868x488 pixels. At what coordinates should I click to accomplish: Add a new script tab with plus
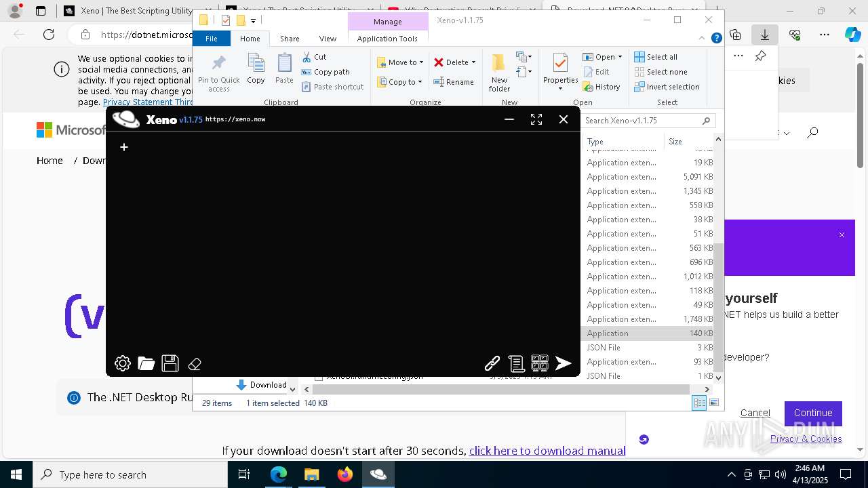tap(124, 146)
